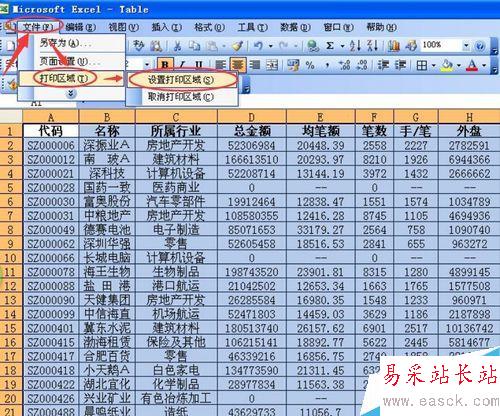The image size is (500, 416).
Task: Show the Drawing toolbar icon
Action: [412, 46]
